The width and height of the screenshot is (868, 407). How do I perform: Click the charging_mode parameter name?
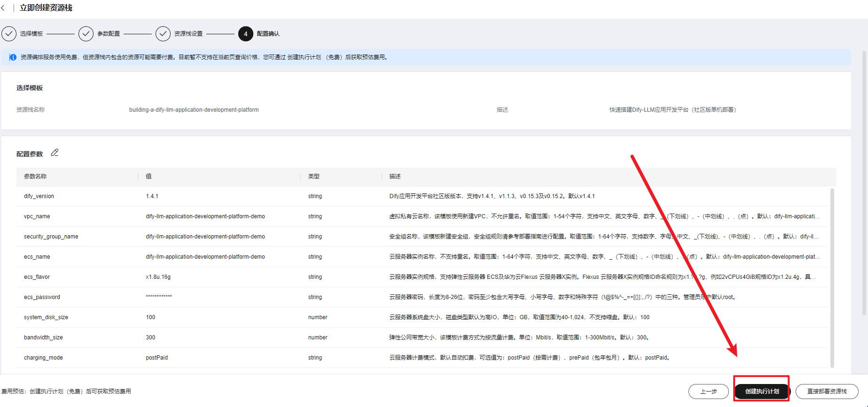coord(43,358)
